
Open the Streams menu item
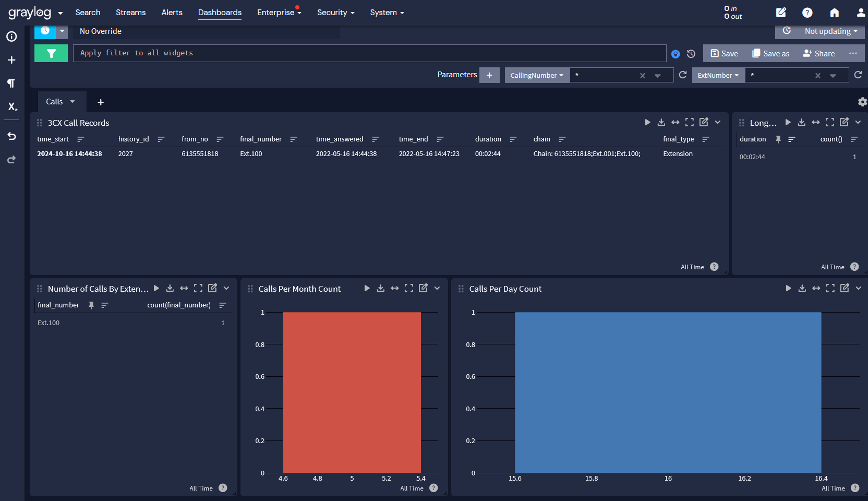click(x=130, y=13)
